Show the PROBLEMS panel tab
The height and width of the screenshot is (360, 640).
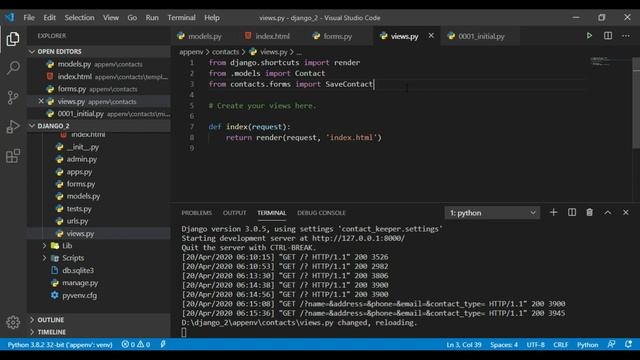pos(196,213)
